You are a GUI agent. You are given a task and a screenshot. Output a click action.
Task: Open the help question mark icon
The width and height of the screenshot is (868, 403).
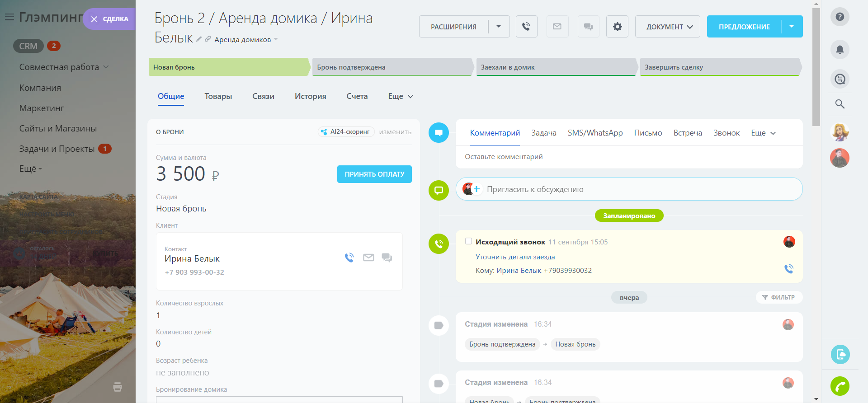pyautogui.click(x=840, y=17)
